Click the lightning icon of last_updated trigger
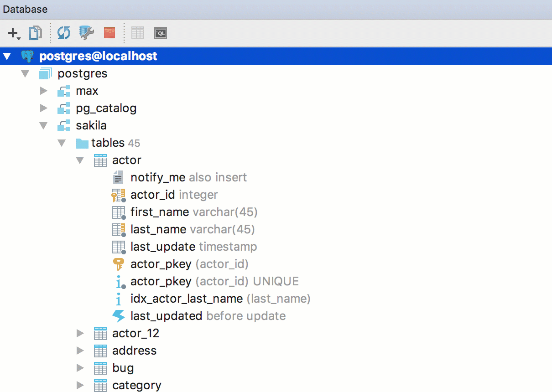This screenshot has height=392, width=552. tap(119, 316)
